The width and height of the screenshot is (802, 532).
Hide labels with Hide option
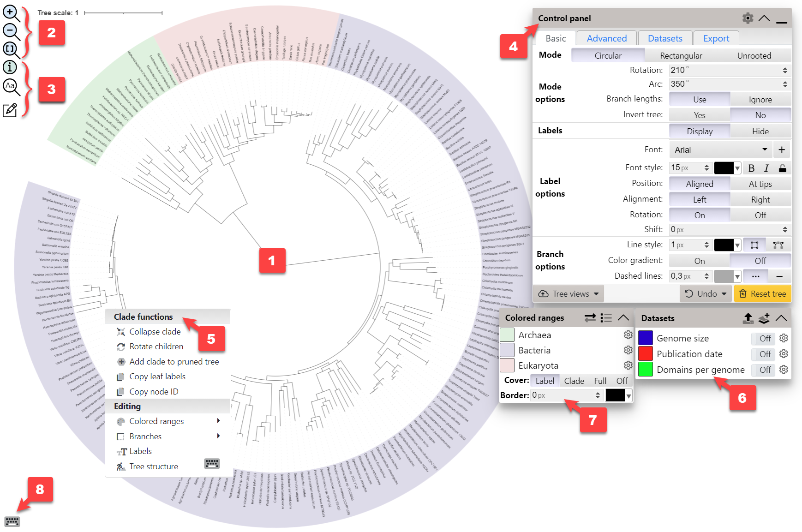coord(760,132)
